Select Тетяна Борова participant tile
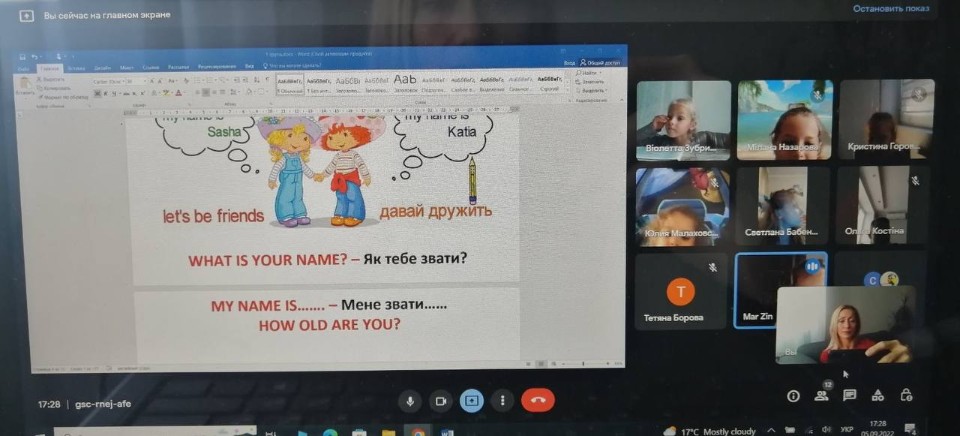The image size is (960, 436). pyautogui.click(x=681, y=291)
